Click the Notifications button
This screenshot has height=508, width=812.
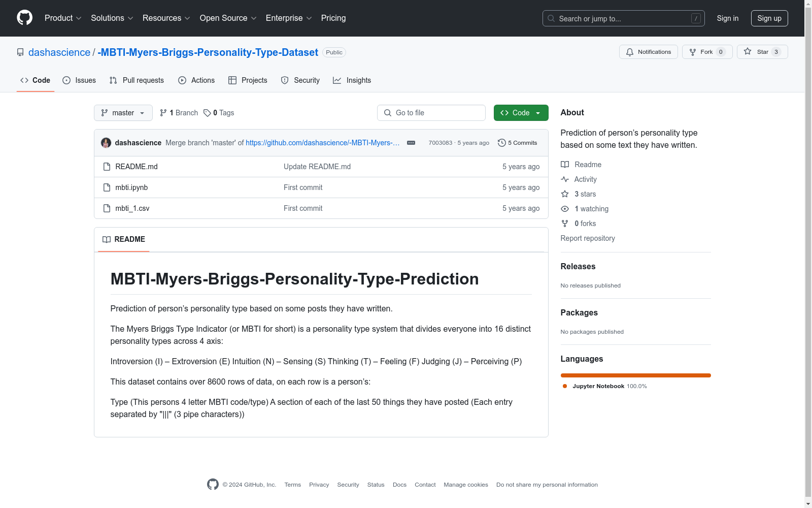tap(649, 52)
